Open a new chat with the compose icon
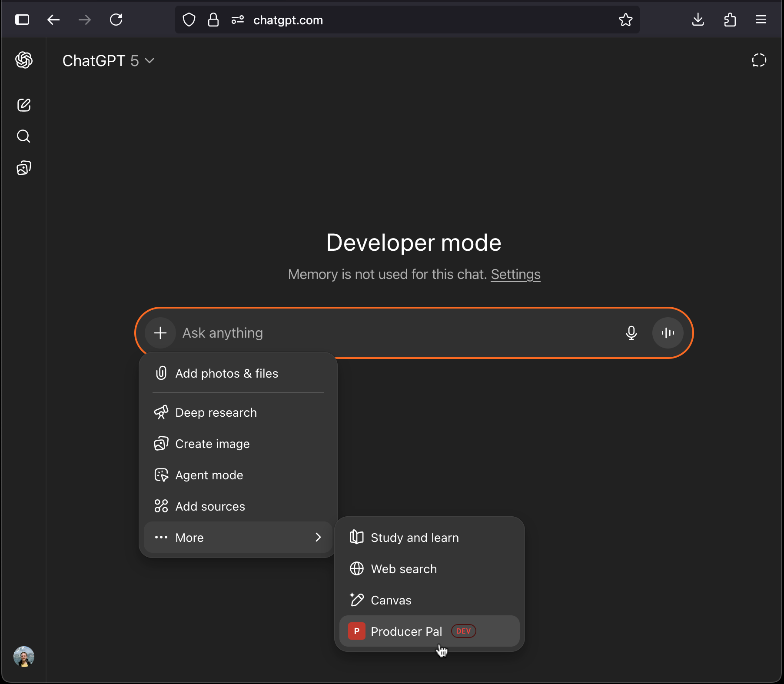 (24, 105)
